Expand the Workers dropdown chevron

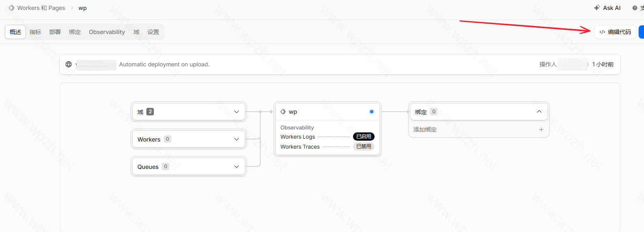click(237, 139)
